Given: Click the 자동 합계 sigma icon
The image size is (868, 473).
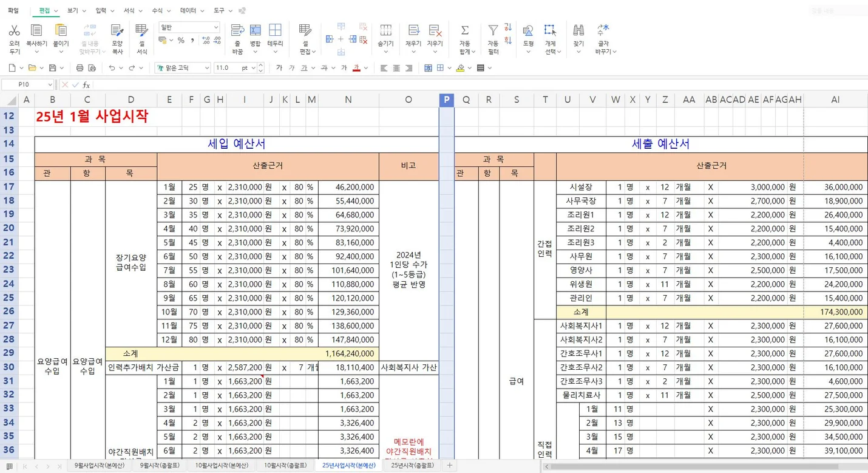Looking at the screenshot, I should pyautogui.click(x=464, y=30).
